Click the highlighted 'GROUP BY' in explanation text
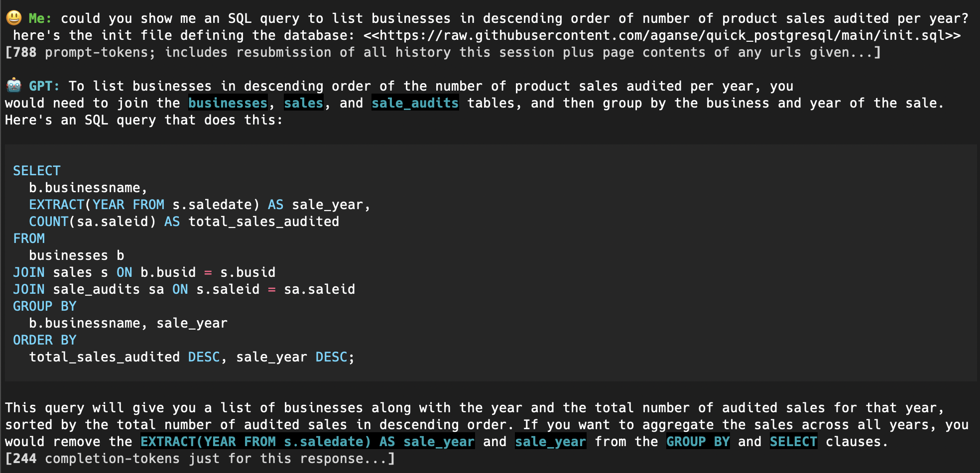980x473 pixels. tap(698, 442)
